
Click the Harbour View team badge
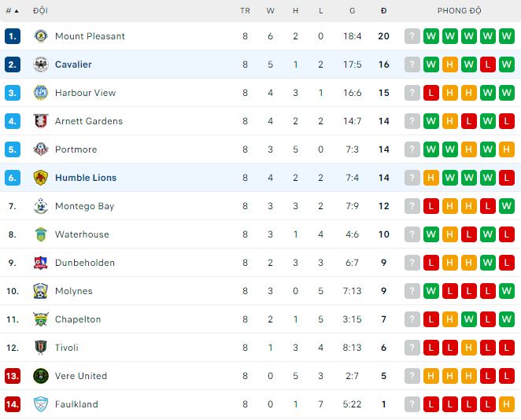pos(41,93)
